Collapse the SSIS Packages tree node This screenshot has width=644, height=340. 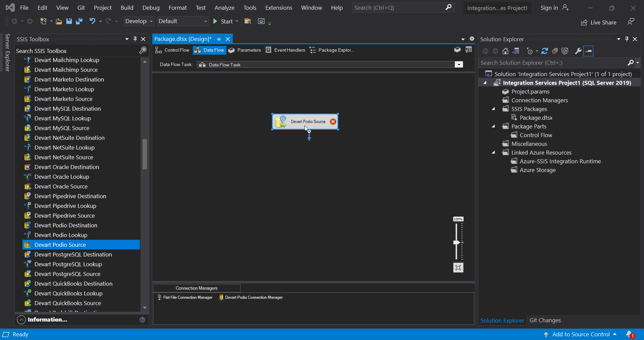coord(493,109)
